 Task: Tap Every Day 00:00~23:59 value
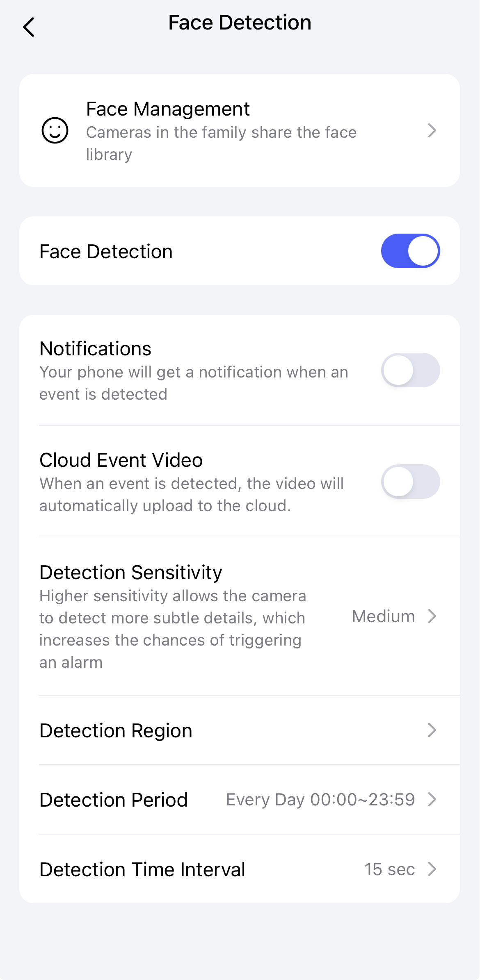(x=320, y=800)
